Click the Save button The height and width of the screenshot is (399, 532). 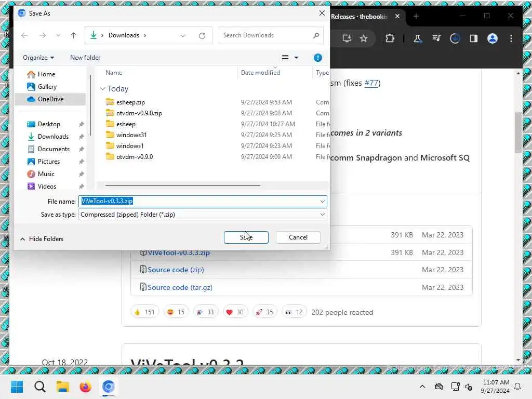[246, 237]
